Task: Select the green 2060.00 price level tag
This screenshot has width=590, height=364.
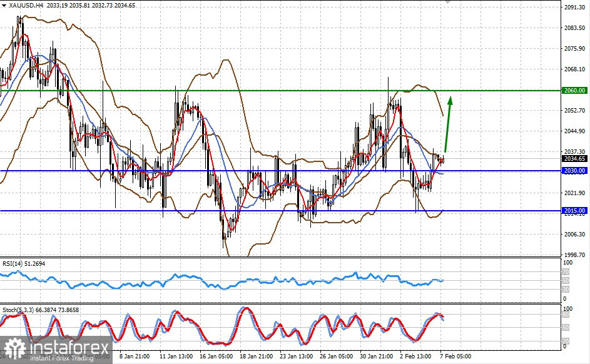Action: click(x=574, y=90)
